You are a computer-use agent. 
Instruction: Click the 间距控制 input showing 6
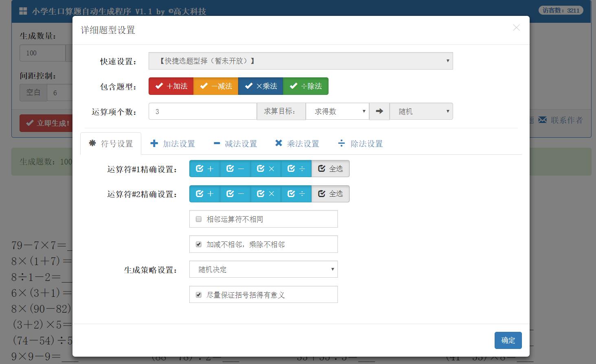tap(60, 93)
